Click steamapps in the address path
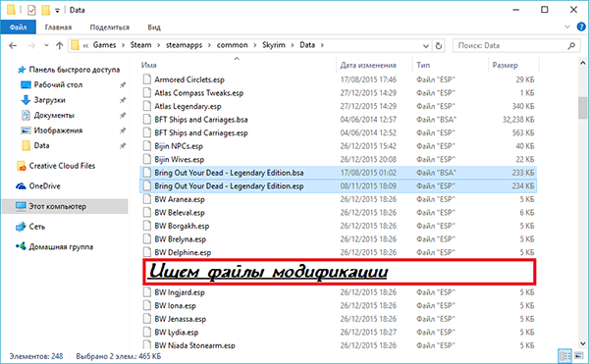This screenshot has width=589, height=364. tap(185, 45)
